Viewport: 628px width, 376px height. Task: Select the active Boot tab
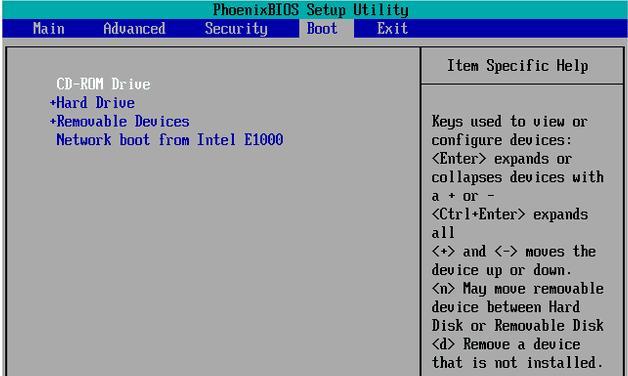[322, 28]
